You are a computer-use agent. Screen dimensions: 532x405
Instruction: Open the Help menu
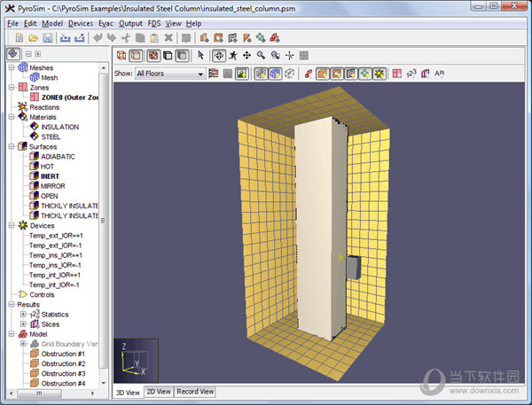193,23
